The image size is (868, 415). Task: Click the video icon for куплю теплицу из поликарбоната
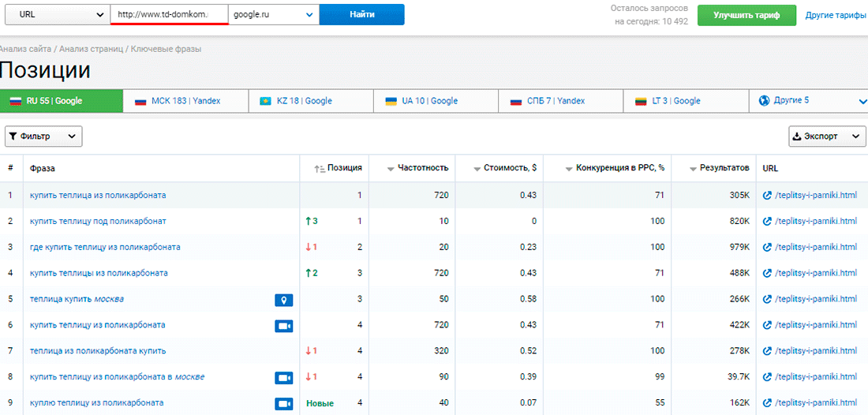[283, 403]
